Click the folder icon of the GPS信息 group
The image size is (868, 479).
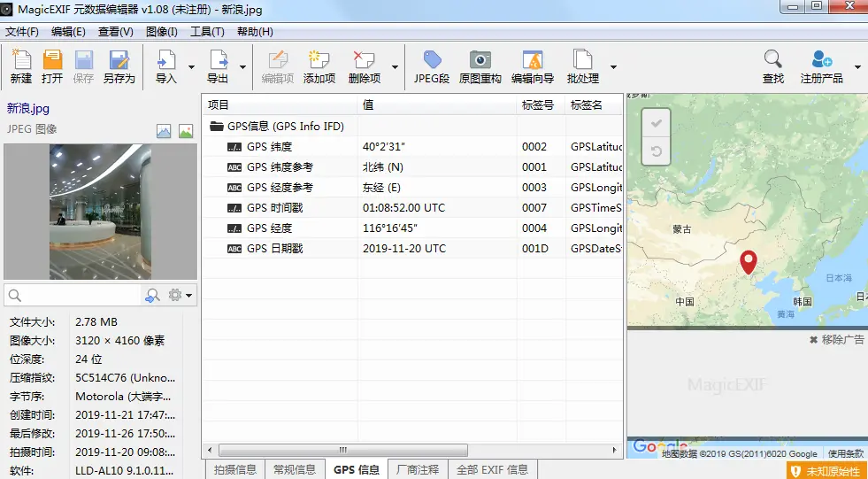coord(217,127)
